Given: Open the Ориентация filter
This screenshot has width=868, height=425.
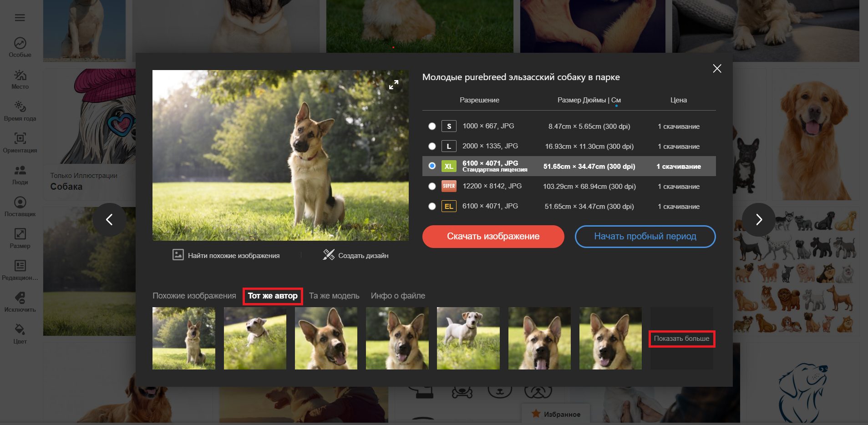Looking at the screenshot, I should [20, 143].
